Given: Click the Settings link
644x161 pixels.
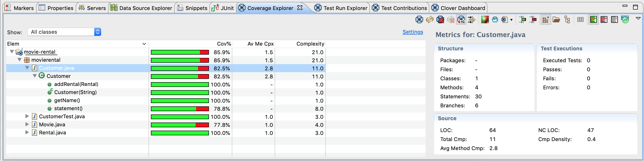Looking at the screenshot, I should [x=413, y=32].
